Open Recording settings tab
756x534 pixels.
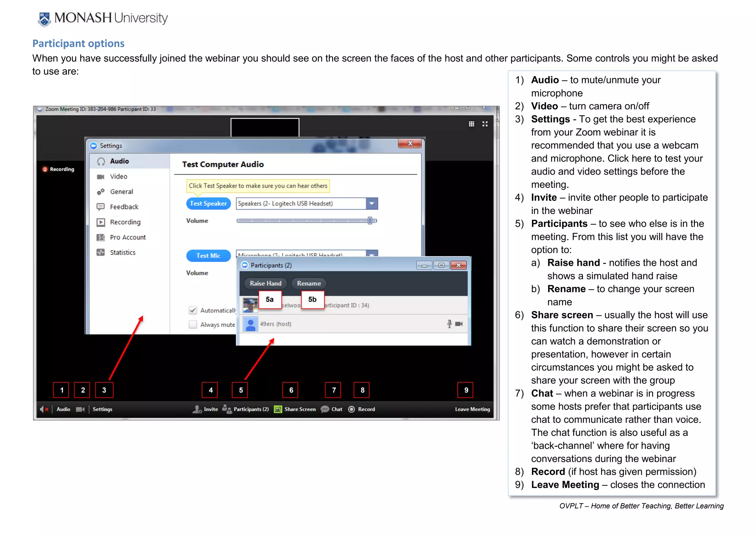129,222
